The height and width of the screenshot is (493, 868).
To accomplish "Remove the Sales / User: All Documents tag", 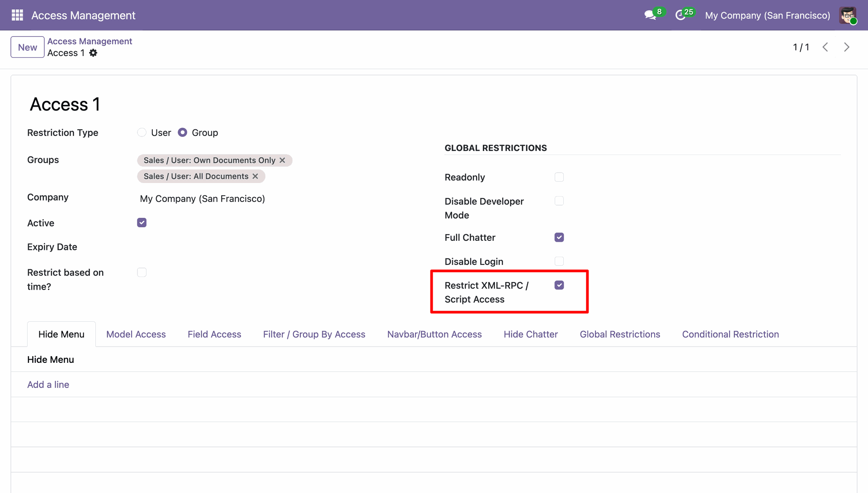I will [255, 176].
